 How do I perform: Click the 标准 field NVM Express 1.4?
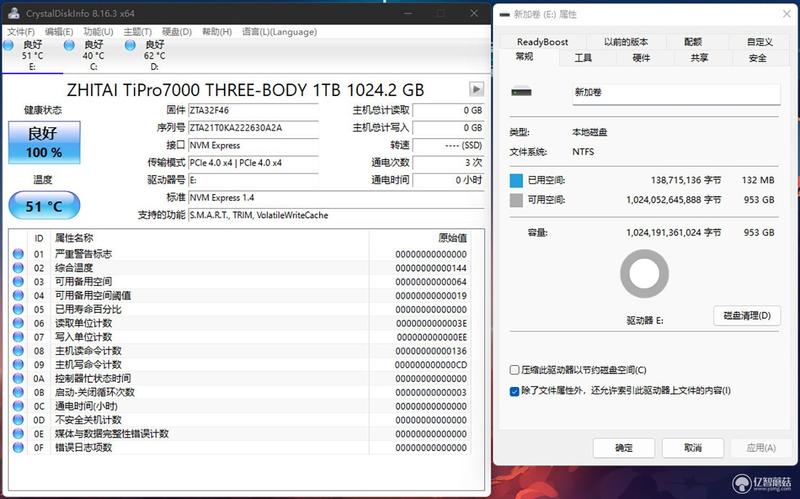click(336, 197)
